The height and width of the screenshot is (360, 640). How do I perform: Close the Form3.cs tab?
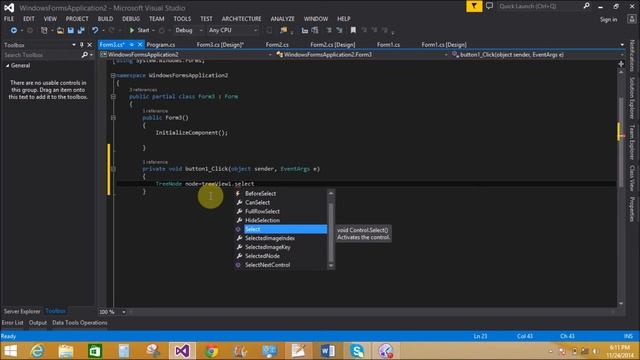click(140, 44)
